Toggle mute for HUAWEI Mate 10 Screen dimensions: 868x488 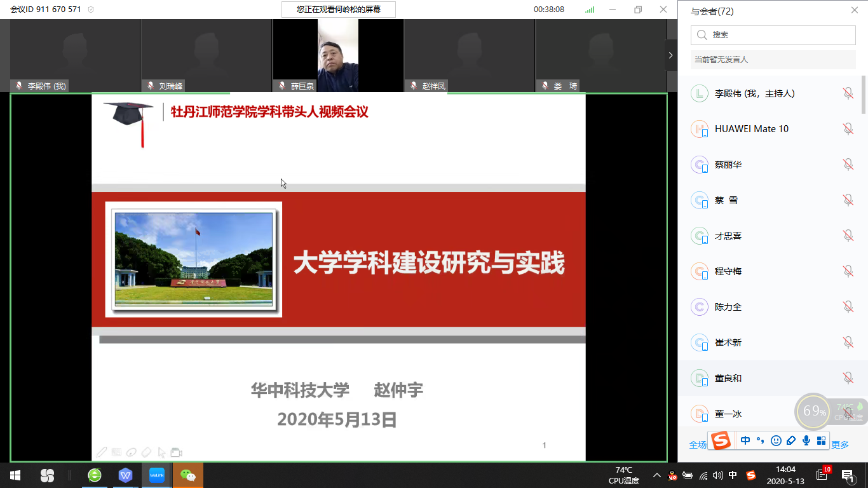tap(848, 129)
